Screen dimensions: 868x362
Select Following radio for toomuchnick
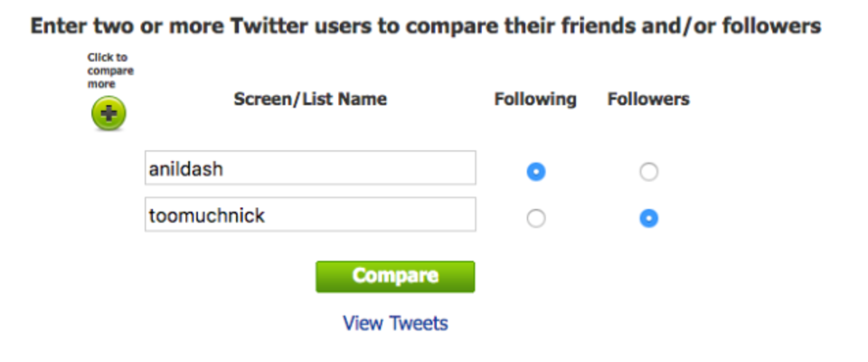pos(536,218)
